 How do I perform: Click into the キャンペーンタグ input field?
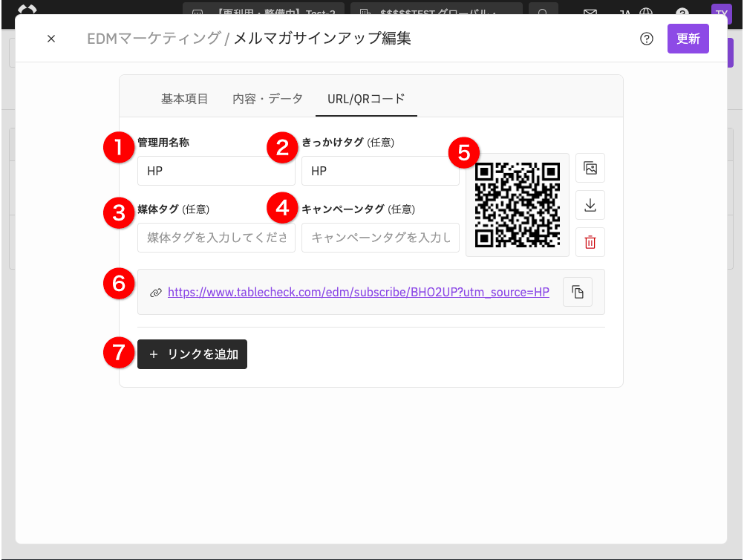pyautogui.click(x=380, y=237)
